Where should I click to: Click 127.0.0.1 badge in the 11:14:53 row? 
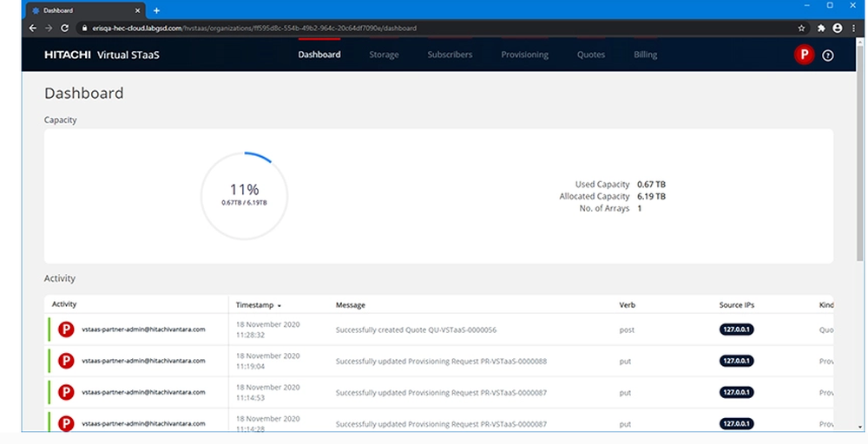(737, 393)
